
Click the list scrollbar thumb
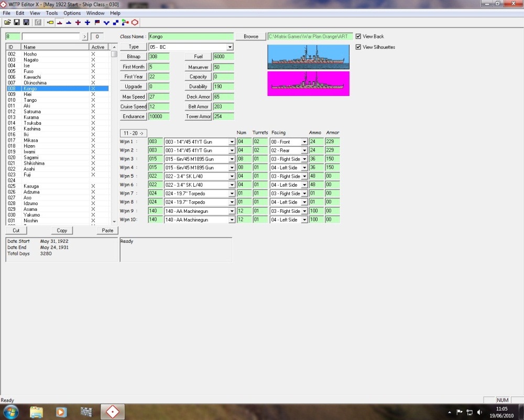(114, 54)
